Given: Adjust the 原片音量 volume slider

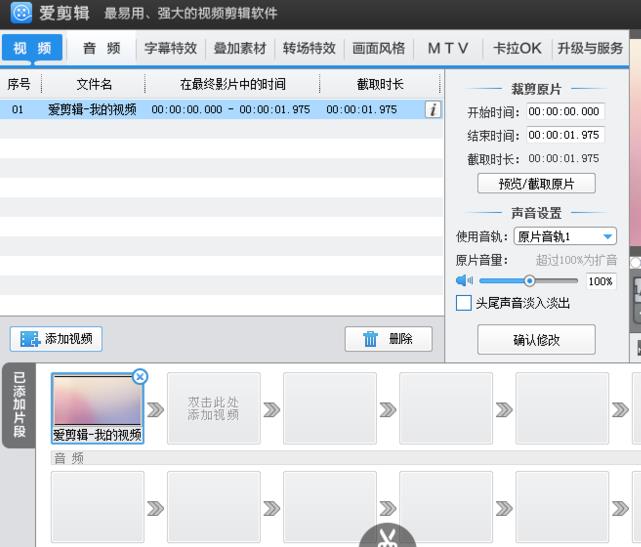Looking at the screenshot, I should coord(529,281).
